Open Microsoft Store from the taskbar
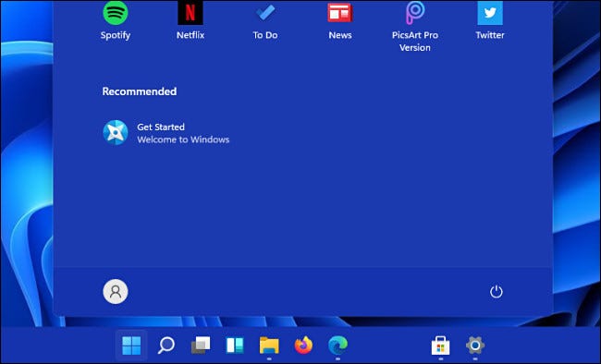This screenshot has width=601, height=364. coord(440,346)
